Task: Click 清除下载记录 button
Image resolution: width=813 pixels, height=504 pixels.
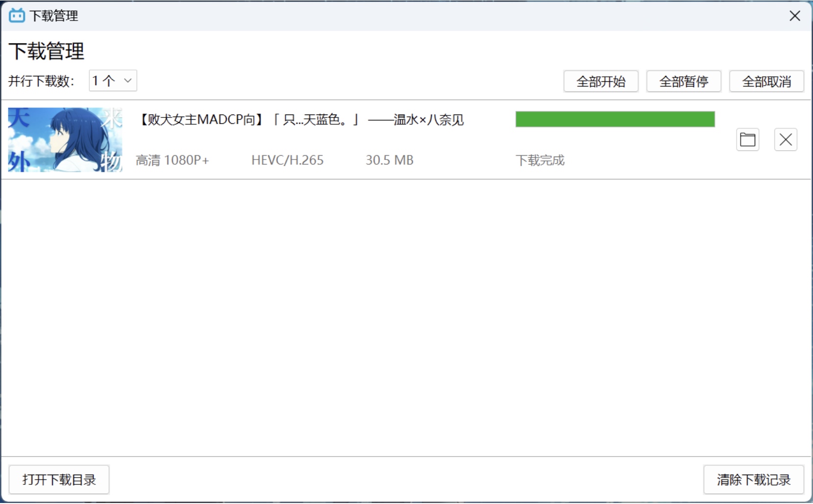Action: (x=754, y=480)
